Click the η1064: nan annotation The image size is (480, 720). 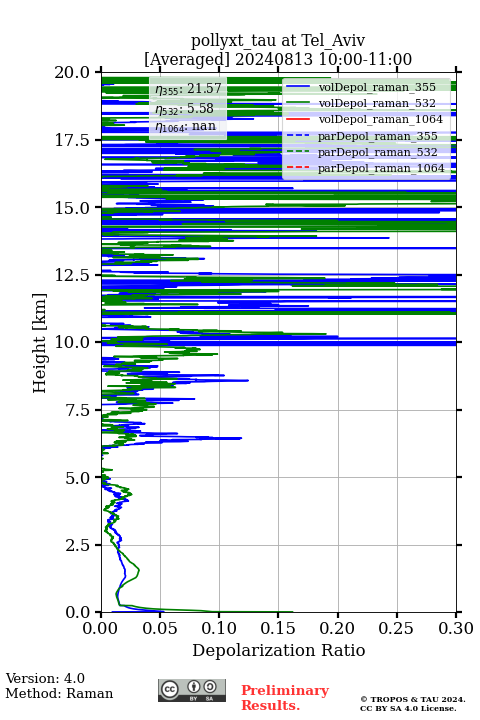point(186,127)
